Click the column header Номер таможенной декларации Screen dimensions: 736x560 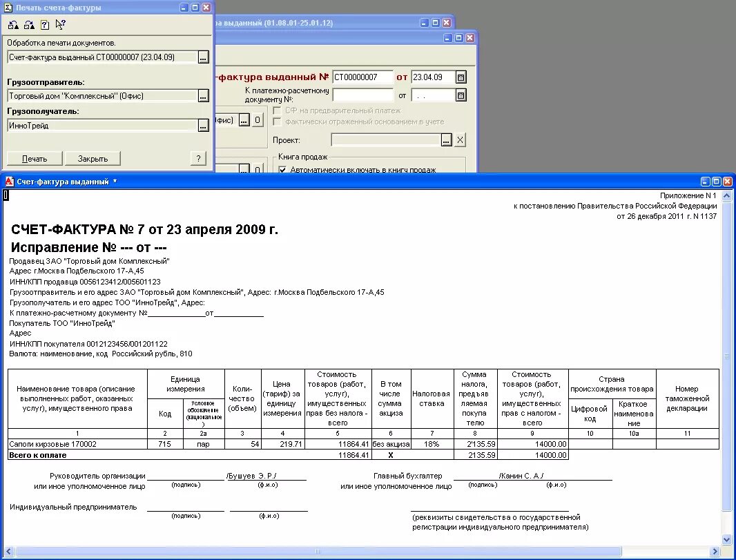click(x=687, y=398)
